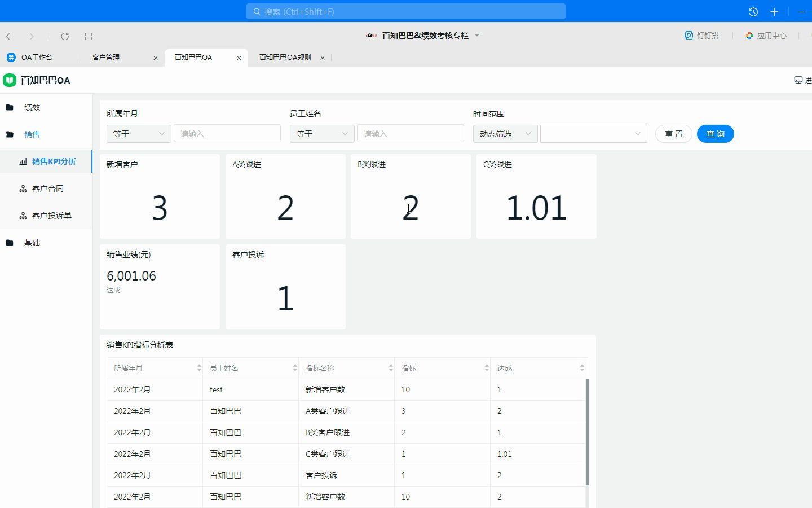
Task: Click the monitor icon at top right
Action: (x=798, y=80)
